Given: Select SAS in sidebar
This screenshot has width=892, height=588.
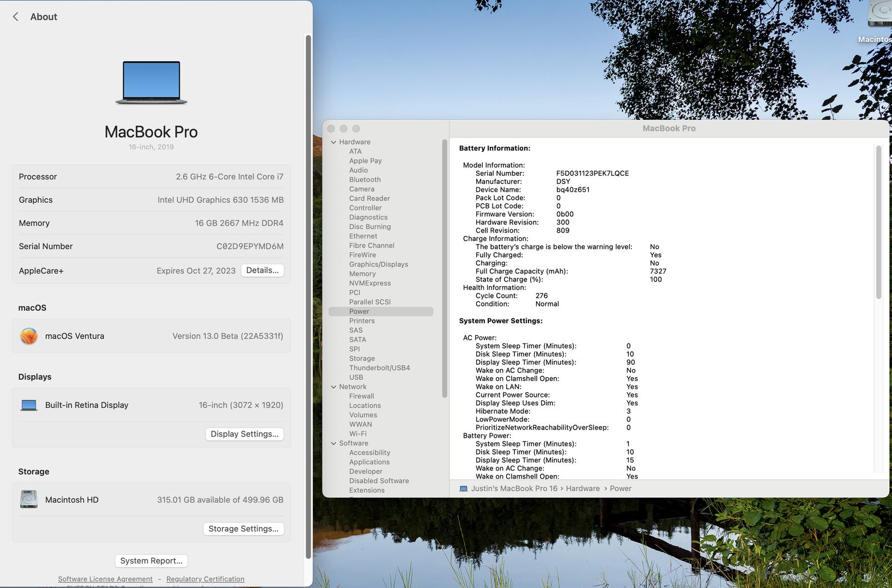Looking at the screenshot, I should 356,330.
